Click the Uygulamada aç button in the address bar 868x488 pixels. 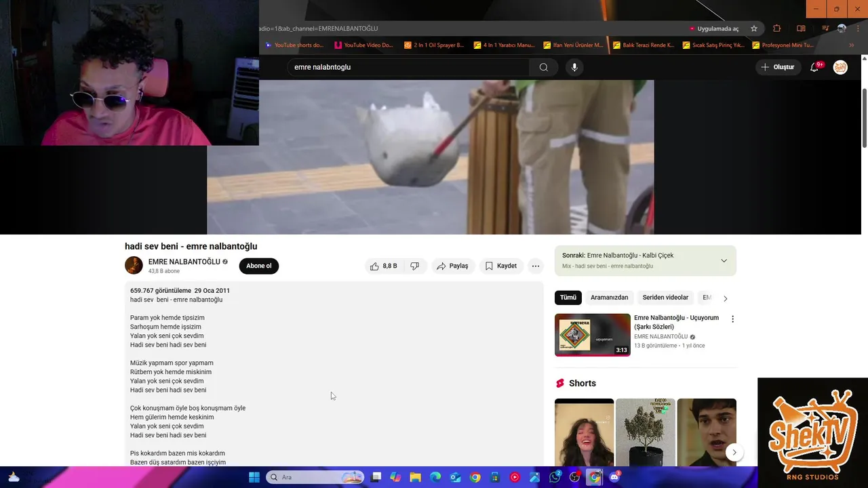click(x=714, y=28)
